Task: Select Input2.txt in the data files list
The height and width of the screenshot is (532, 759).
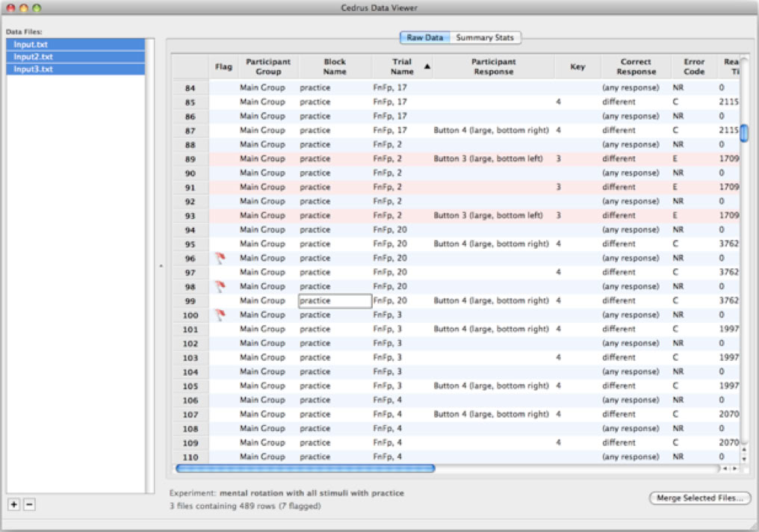Action: [x=75, y=57]
